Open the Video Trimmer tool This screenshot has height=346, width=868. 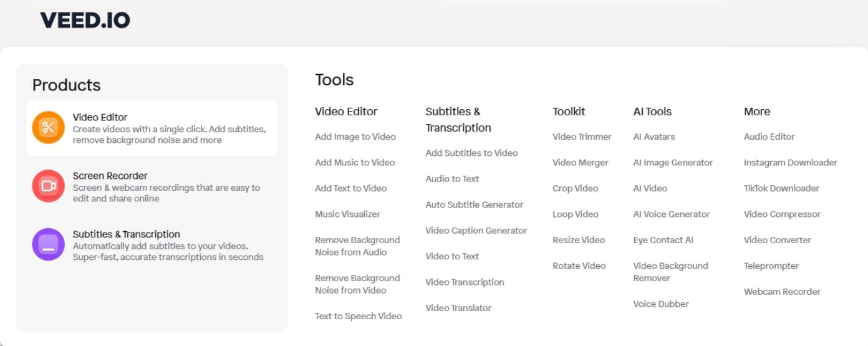[x=582, y=137]
